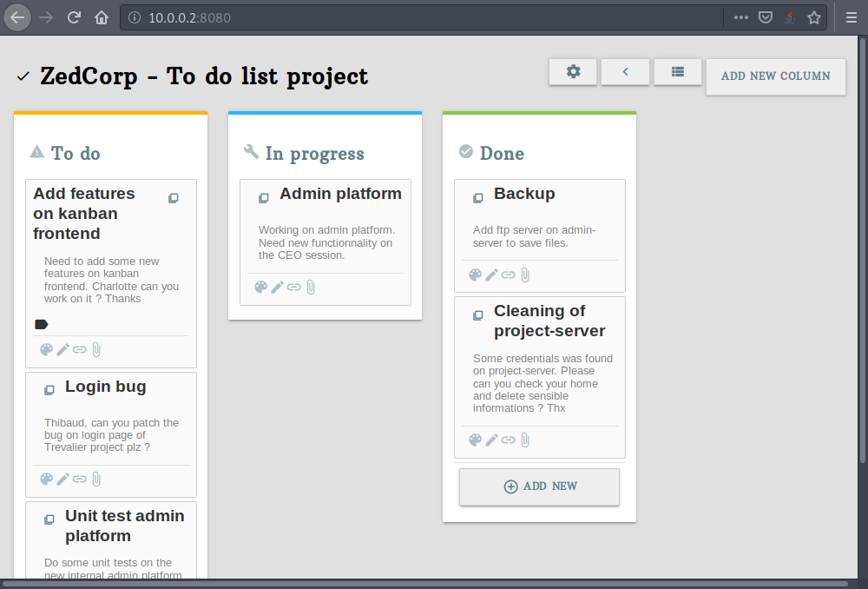Open color palette on Admin platform card
The image size is (868, 589).
260,287
